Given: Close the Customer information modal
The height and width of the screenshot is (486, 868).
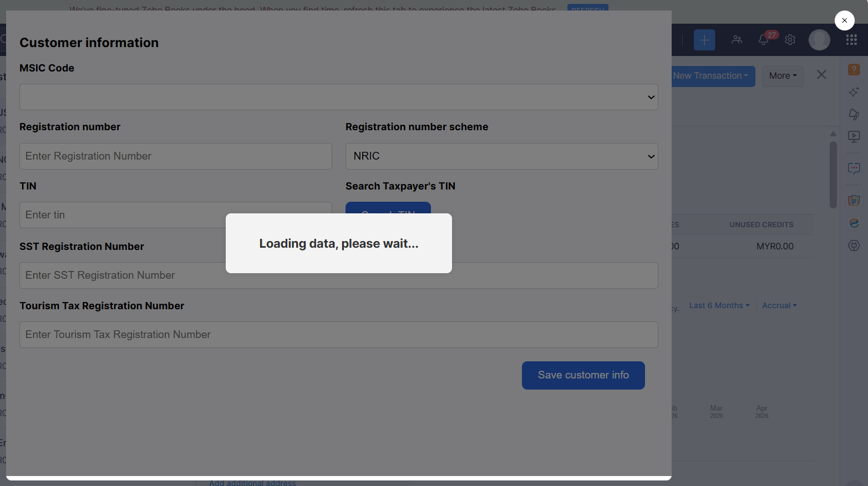Looking at the screenshot, I should click(844, 21).
